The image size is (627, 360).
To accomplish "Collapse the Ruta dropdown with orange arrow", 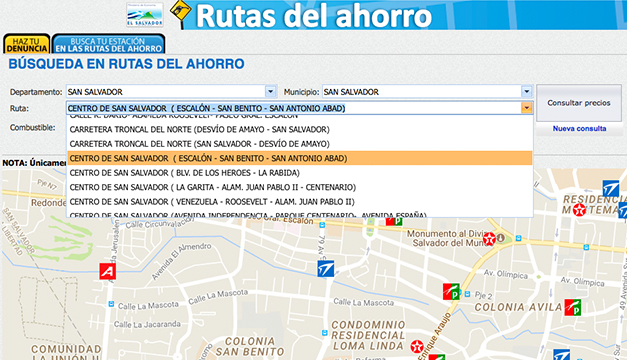I will tap(527, 108).
